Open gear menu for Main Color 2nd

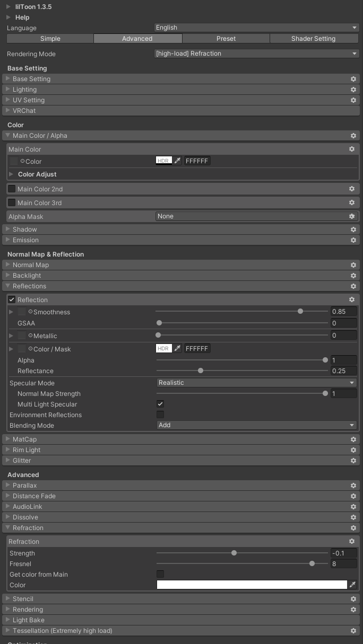351,189
